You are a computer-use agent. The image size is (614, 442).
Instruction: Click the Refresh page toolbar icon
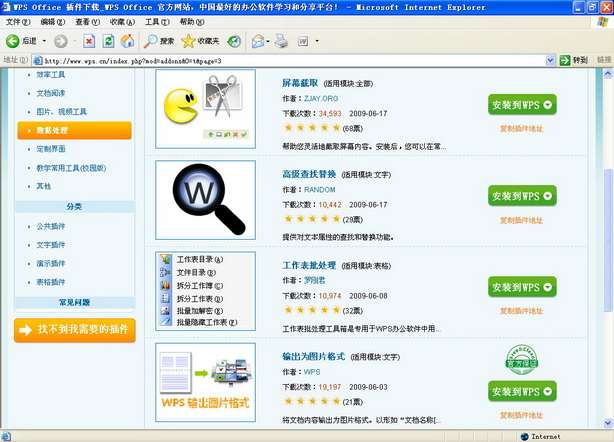108,41
